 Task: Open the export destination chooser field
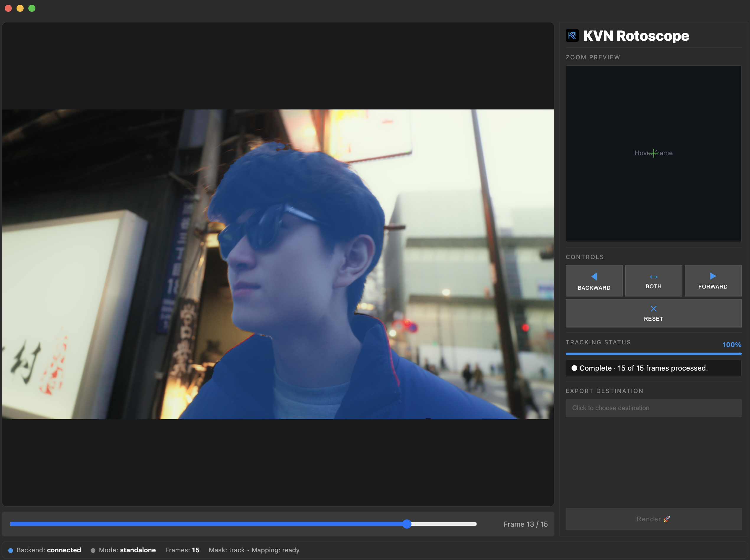(653, 408)
